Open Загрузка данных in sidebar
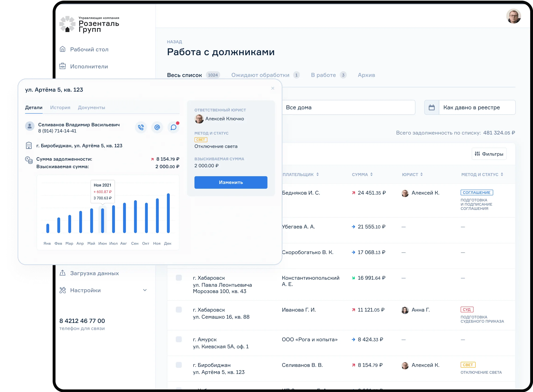Viewport: 533px width, 392px height. 89,273
